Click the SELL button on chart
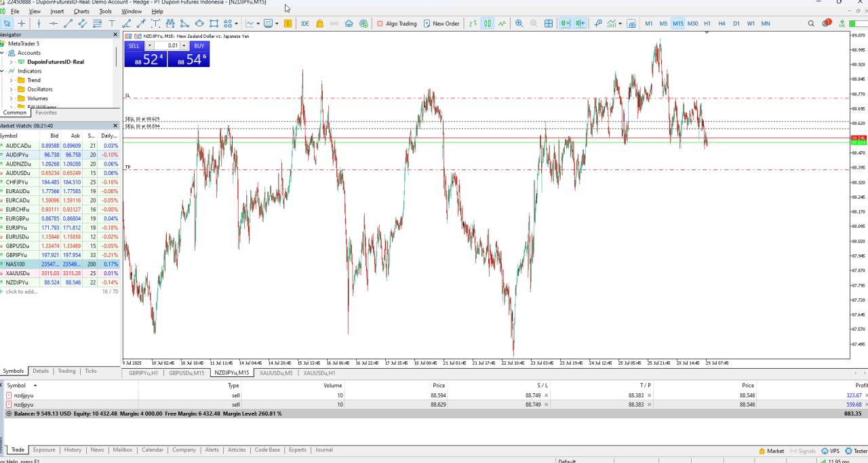The width and height of the screenshot is (868, 463). tap(134, 46)
